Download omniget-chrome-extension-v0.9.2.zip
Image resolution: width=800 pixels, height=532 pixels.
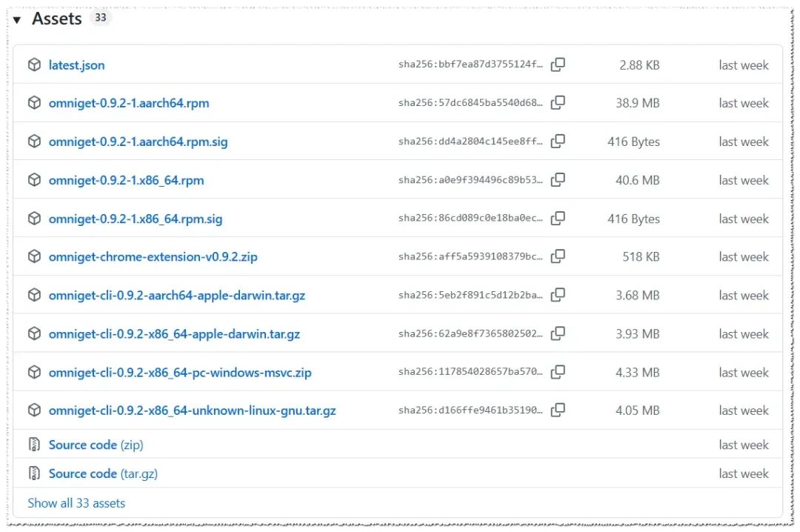point(153,256)
